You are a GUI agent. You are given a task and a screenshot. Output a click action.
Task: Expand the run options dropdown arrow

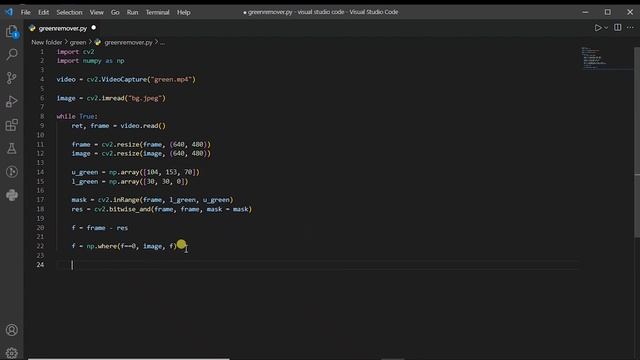click(606, 28)
